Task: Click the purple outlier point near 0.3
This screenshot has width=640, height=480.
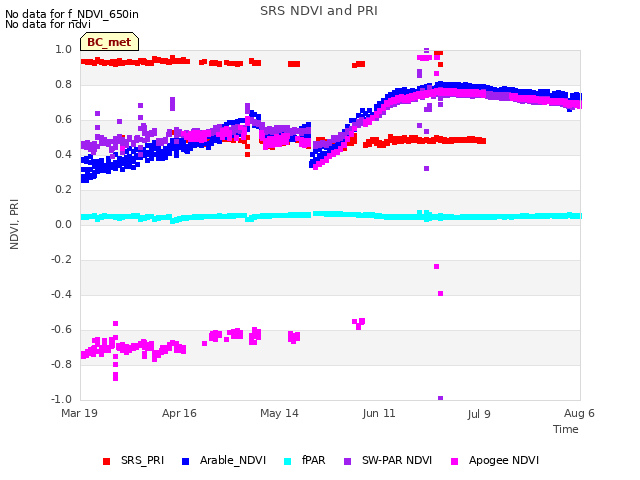Action: pos(427,169)
